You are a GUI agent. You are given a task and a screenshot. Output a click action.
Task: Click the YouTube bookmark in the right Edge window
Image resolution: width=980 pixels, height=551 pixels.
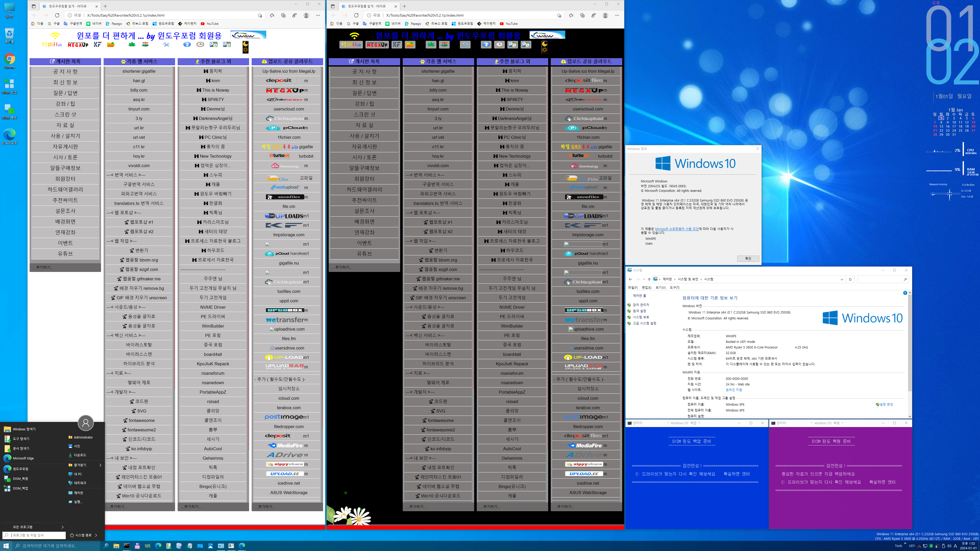(508, 23)
